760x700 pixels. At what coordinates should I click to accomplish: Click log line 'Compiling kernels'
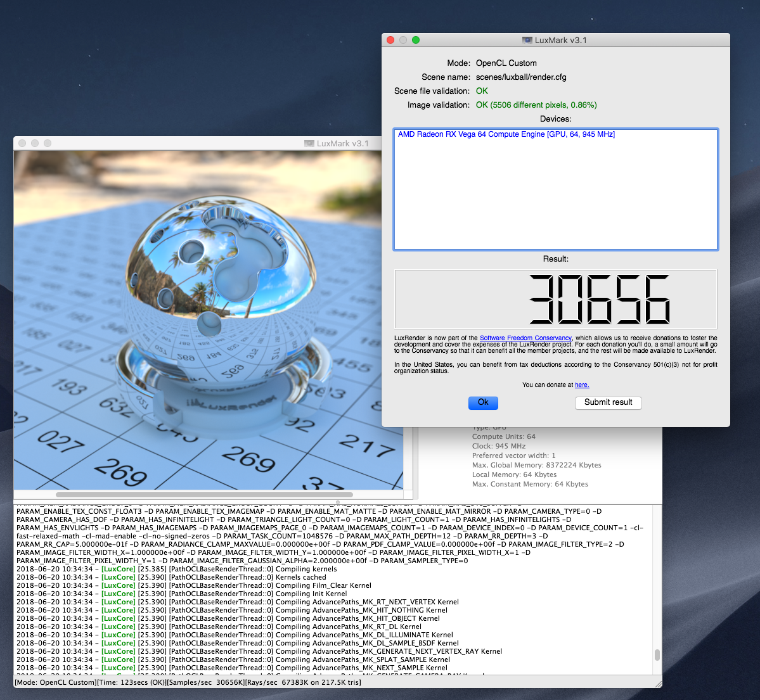(176, 570)
